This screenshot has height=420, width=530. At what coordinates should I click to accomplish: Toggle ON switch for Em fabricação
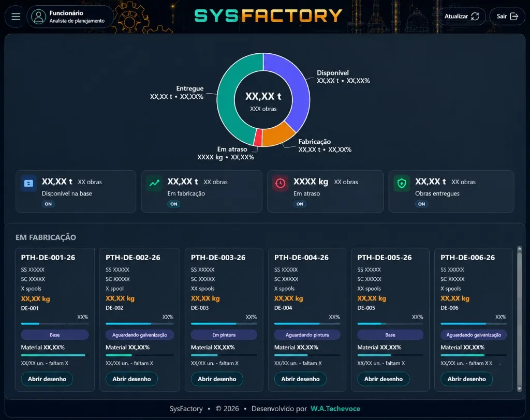pos(174,204)
